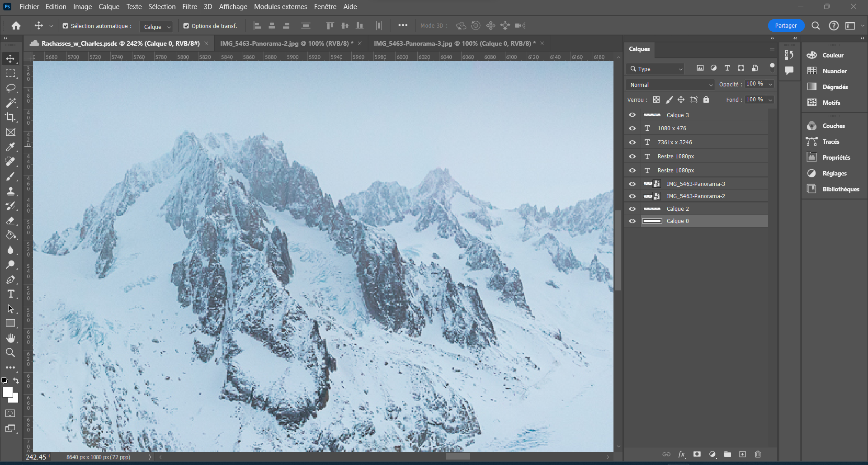
Task: Switch to the IMG_5463-Panorama-3.jpg tab
Action: [452, 43]
